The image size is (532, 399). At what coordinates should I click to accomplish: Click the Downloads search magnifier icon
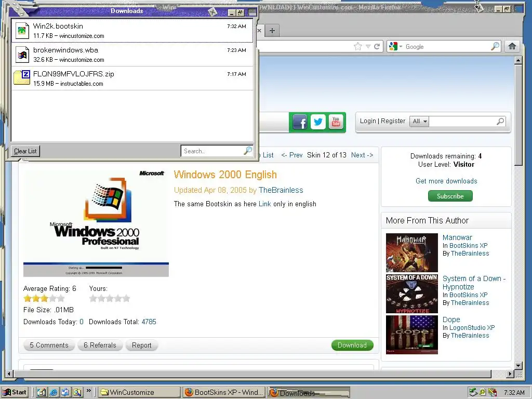tap(248, 151)
